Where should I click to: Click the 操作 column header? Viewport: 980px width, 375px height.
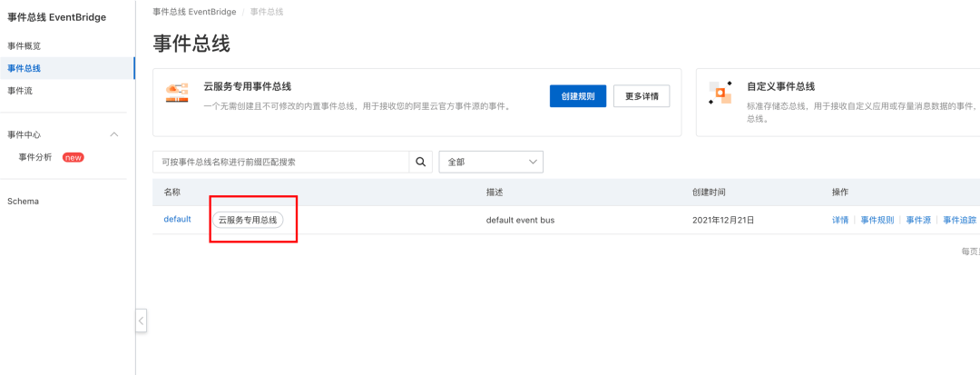click(840, 192)
